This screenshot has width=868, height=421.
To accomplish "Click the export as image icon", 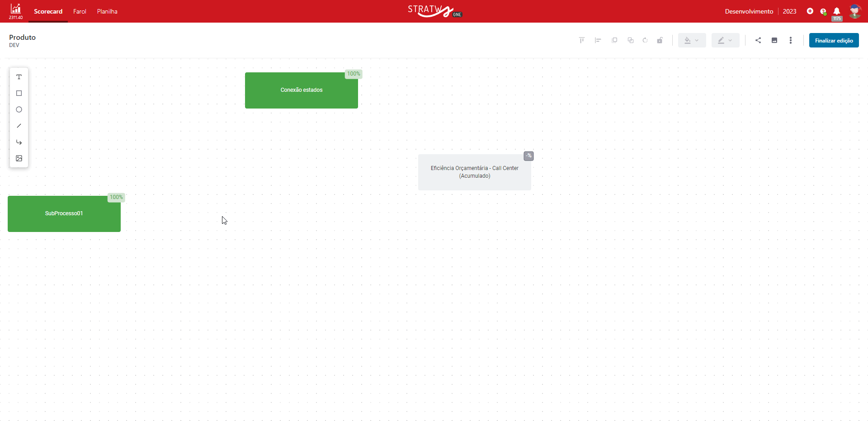I will (x=774, y=40).
